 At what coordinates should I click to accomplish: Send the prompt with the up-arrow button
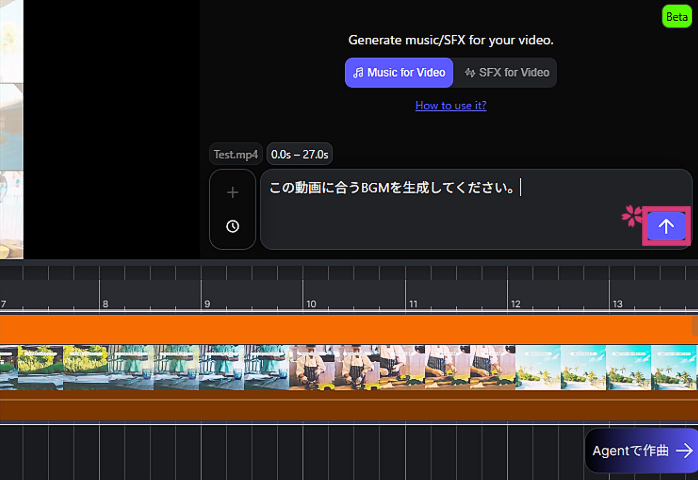(666, 226)
